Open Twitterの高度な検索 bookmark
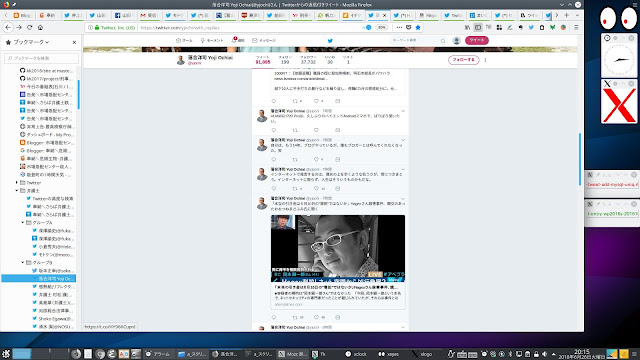Image resolution: width=640 pixels, height=360 pixels. coord(50,199)
